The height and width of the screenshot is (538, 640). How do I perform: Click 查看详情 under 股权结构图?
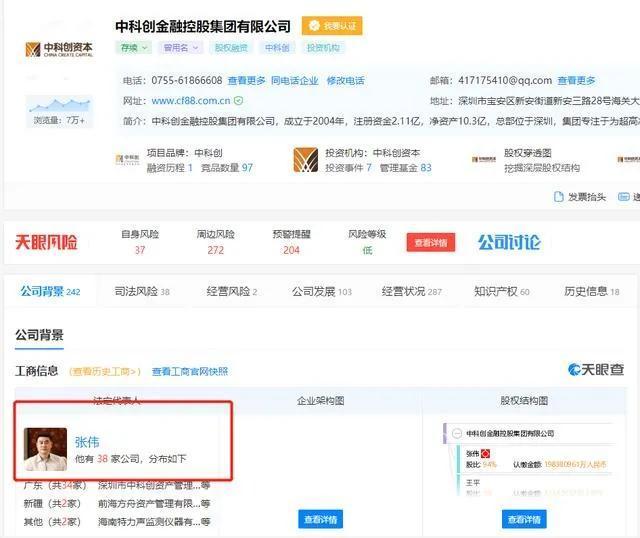click(x=524, y=519)
